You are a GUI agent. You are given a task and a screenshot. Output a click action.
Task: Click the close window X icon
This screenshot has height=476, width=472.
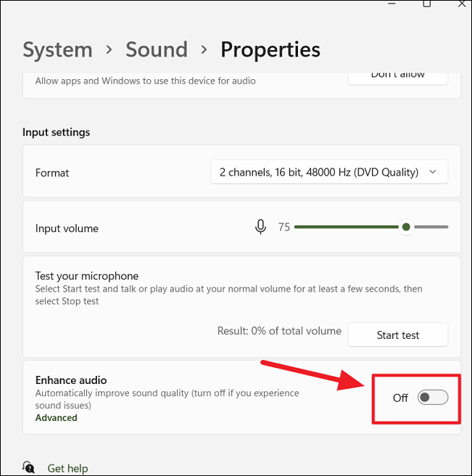[x=462, y=4]
